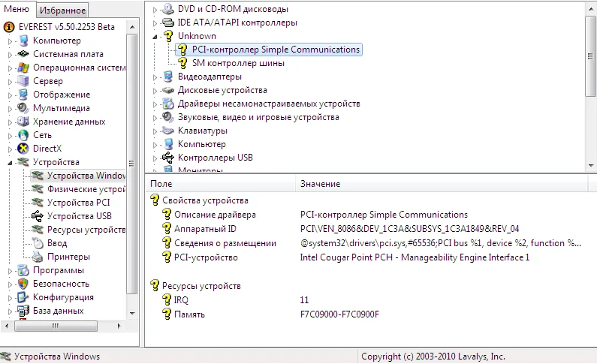Click the База данных icon
This screenshot has width=597, height=364.
(x=23, y=311)
